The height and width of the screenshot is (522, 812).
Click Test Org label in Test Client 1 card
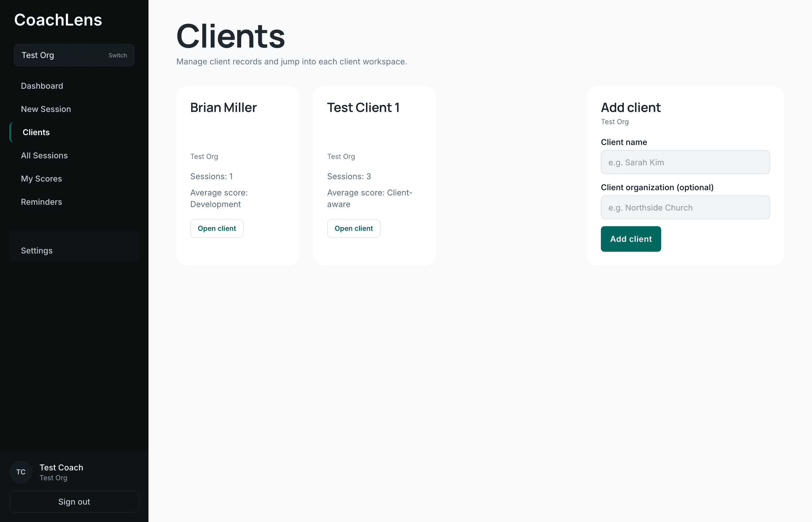coord(341,156)
